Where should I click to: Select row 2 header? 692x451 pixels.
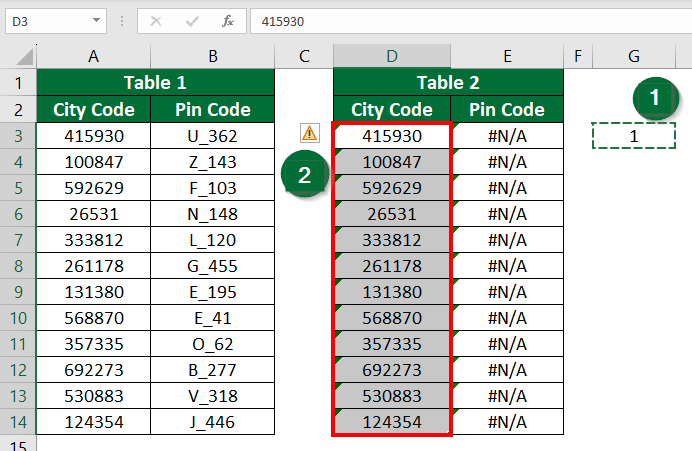[x=18, y=110]
